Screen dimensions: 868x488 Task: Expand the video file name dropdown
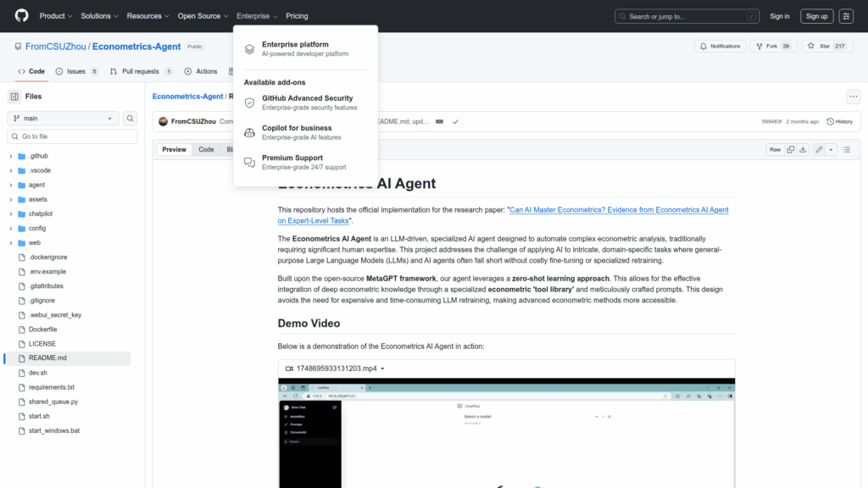[382, 369]
